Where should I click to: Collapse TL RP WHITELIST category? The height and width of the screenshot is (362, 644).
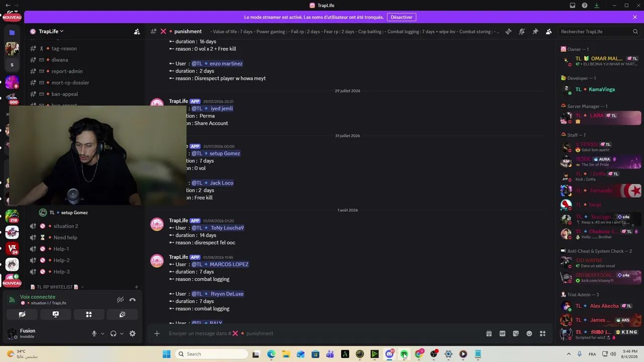click(57, 287)
